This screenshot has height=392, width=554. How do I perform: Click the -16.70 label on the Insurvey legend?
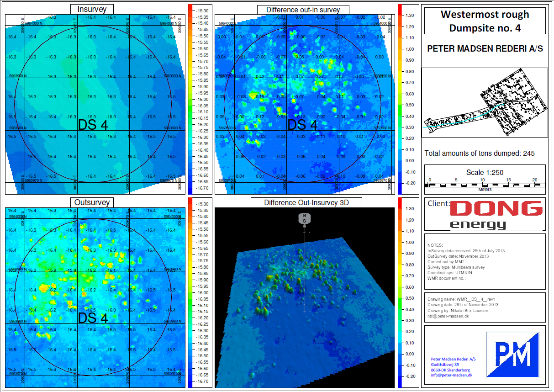point(202,188)
